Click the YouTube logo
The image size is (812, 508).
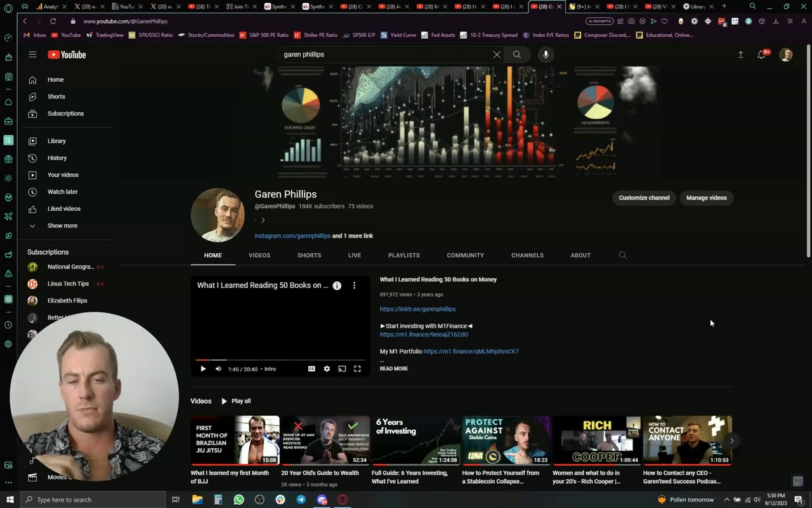[67, 55]
